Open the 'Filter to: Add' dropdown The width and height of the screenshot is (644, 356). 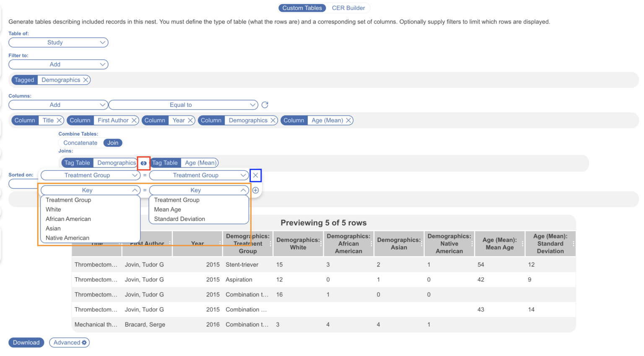[x=58, y=64]
